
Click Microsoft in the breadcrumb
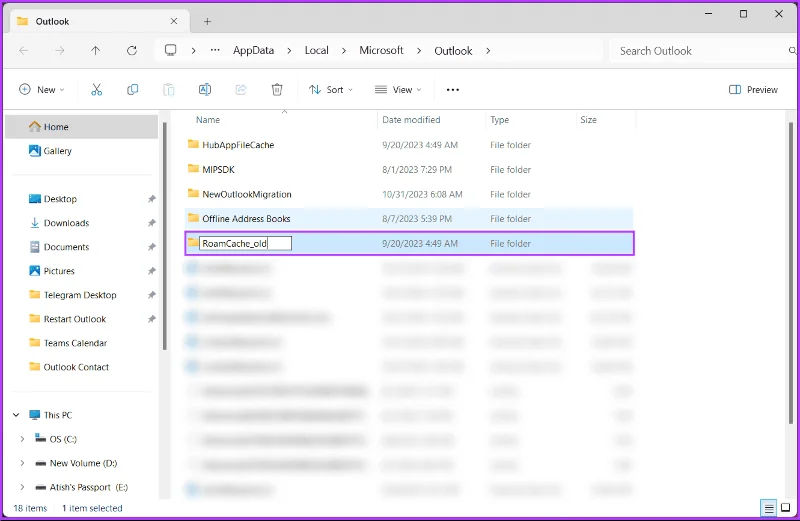pos(381,51)
